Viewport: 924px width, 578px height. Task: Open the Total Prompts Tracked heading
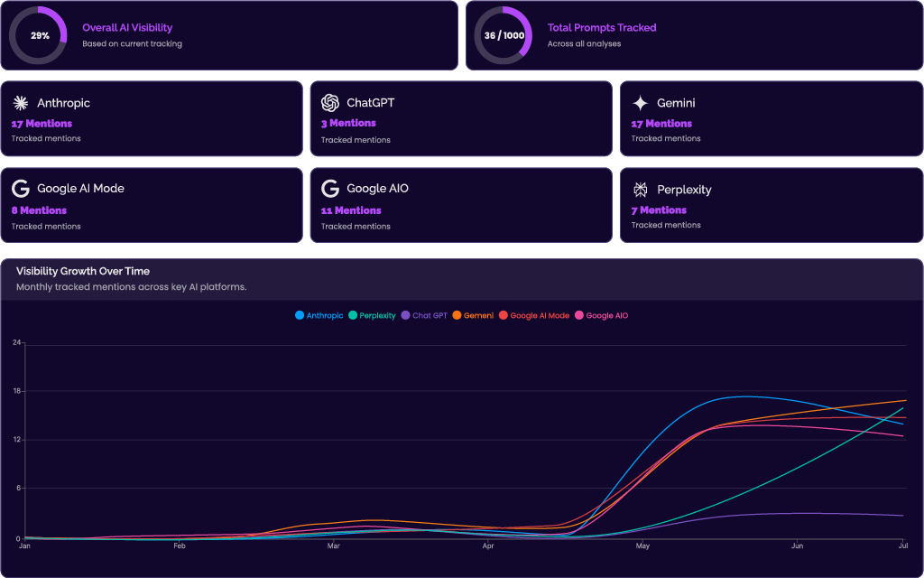click(x=602, y=28)
